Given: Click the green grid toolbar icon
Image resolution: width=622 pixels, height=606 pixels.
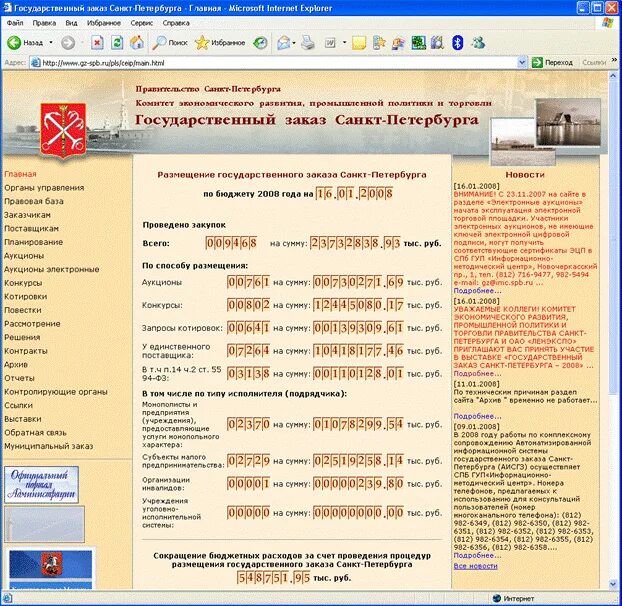Looking at the screenshot, I should 418,42.
